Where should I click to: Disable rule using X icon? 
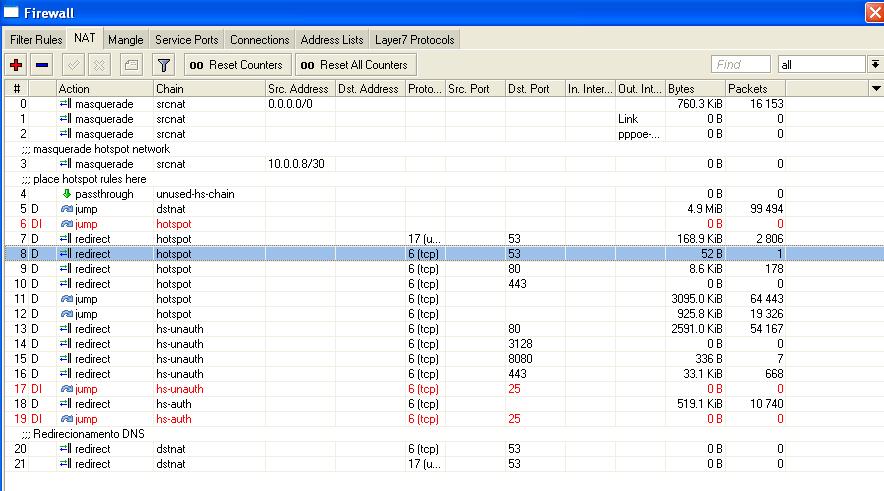tap(99, 65)
